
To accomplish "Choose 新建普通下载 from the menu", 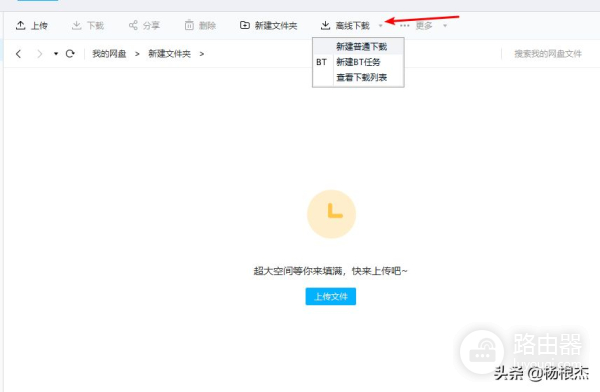I will click(358, 47).
